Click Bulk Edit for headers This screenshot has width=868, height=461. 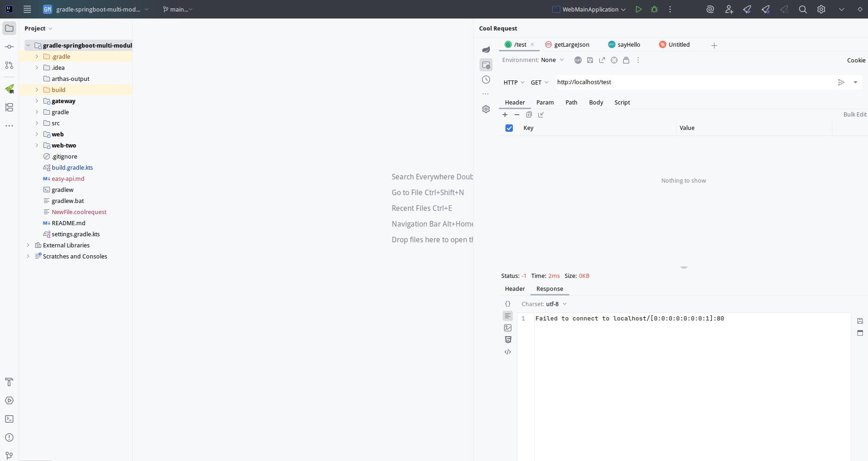[855, 114]
